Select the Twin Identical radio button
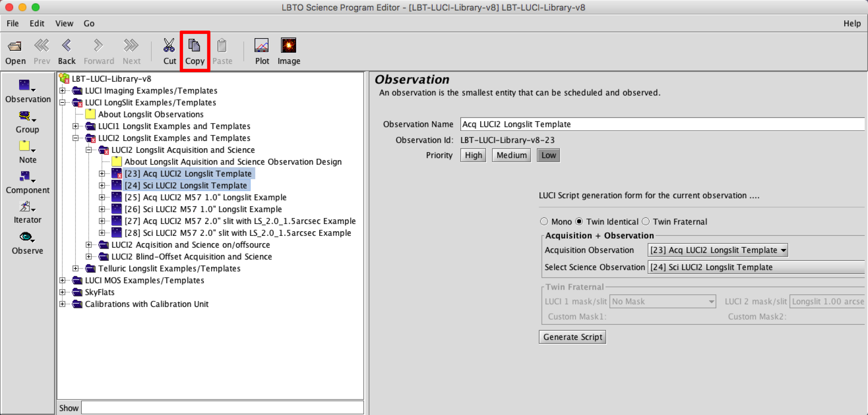This screenshot has width=868, height=415. coord(579,221)
